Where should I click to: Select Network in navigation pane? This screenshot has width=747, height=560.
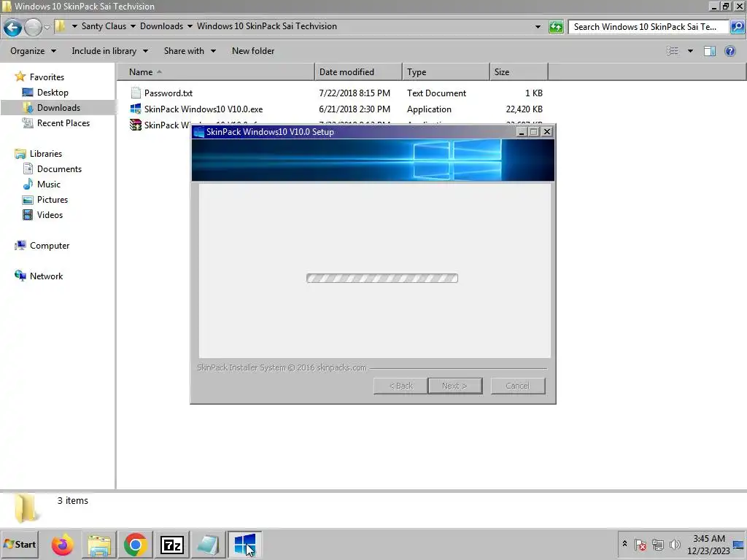[46, 276]
